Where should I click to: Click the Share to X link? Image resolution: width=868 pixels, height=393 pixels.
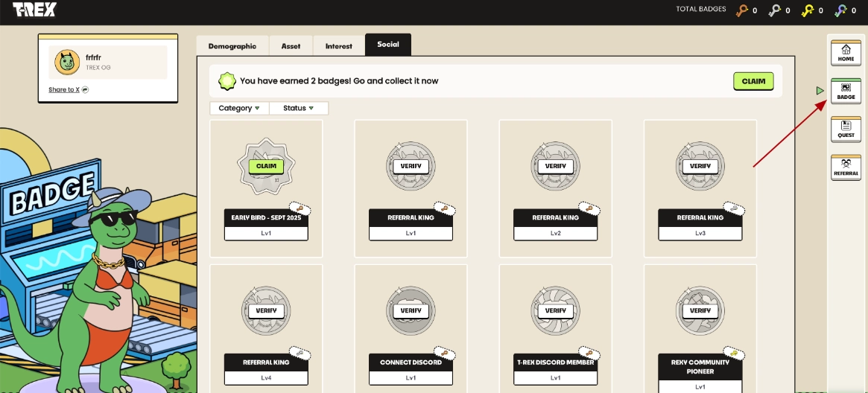point(69,89)
